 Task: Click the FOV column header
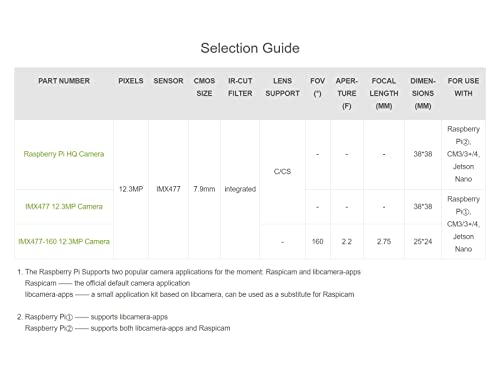click(317, 87)
